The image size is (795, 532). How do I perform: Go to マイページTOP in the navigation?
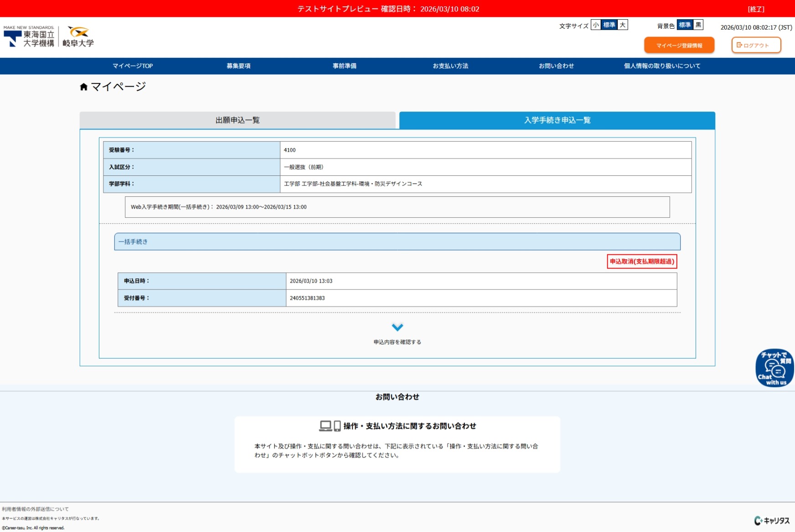[x=133, y=66]
